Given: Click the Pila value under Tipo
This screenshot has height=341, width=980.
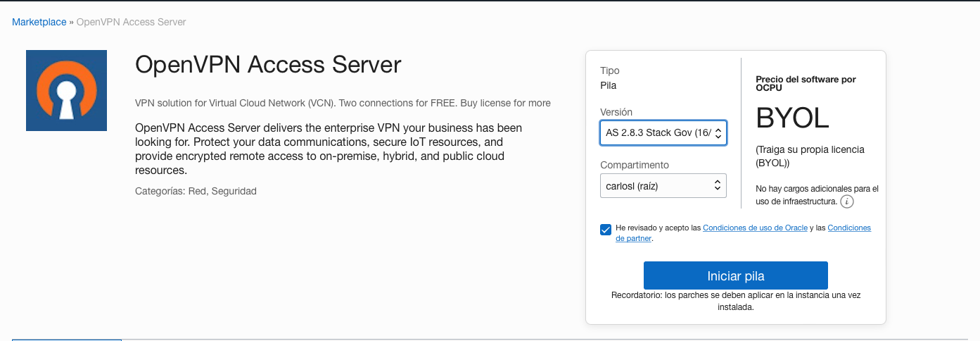Looking at the screenshot, I should [x=608, y=85].
